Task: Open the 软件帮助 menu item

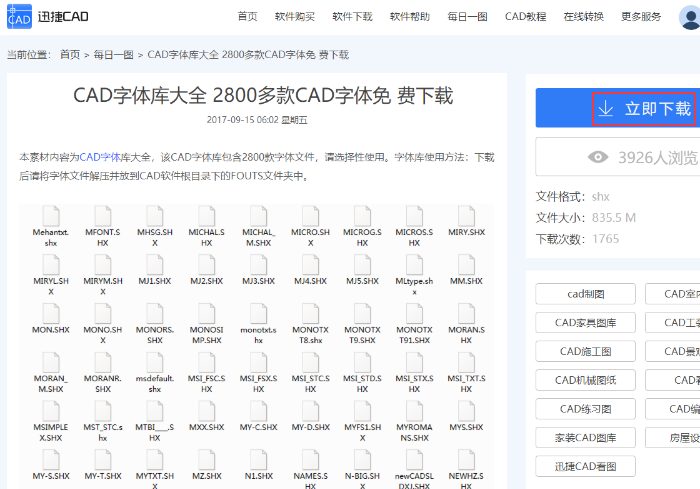Action: coord(410,17)
